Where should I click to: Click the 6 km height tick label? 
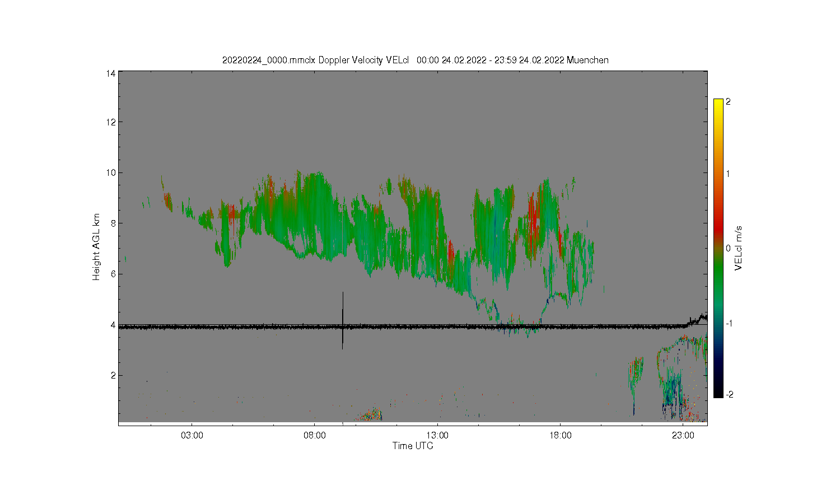pos(113,274)
